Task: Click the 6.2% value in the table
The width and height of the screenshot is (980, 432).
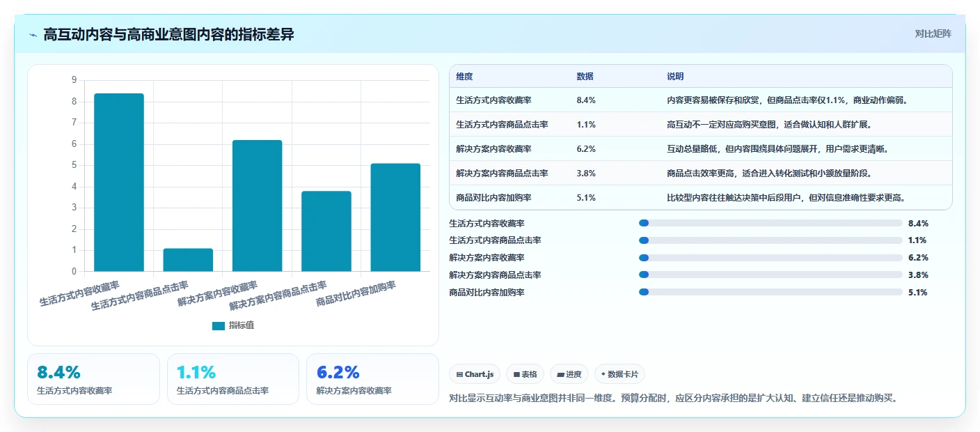Action: tap(586, 149)
